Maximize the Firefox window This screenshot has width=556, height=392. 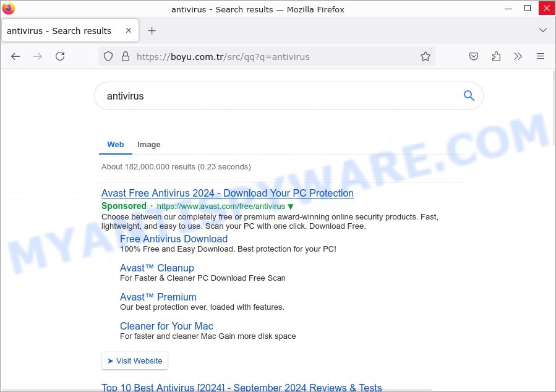point(528,8)
